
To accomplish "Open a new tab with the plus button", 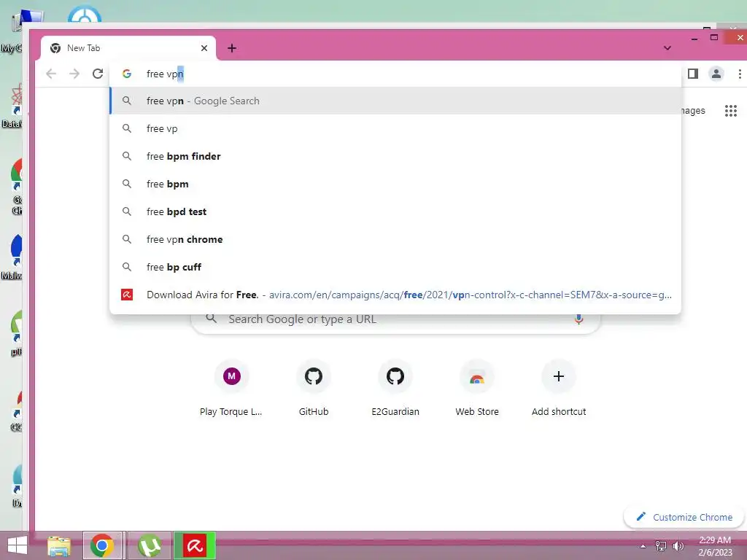I will pos(231,48).
